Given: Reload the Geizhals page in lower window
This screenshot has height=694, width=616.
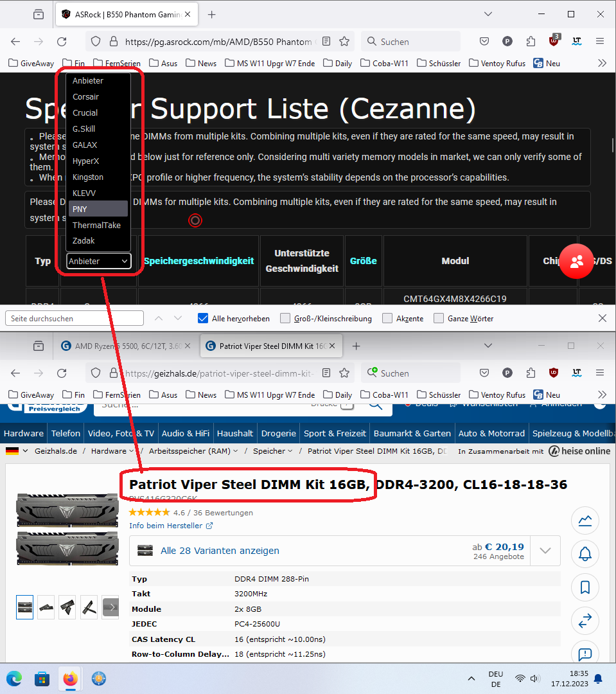Looking at the screenshot, I should [62, 373].
